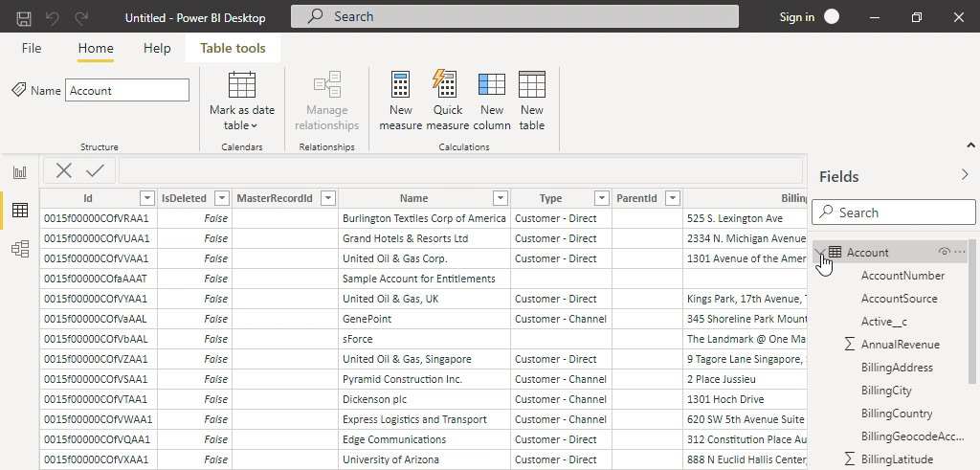Open the MasterRecordId column filter dropdown

point(328,198)
